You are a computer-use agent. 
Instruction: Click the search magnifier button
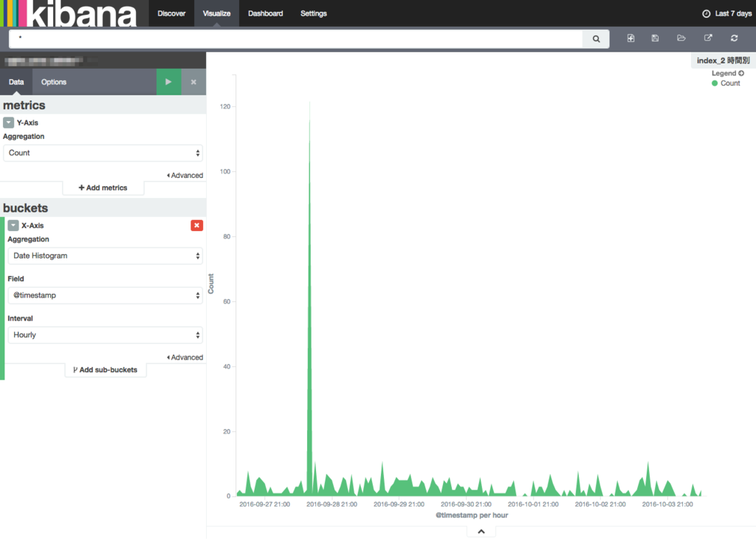pyautogui.click(x=596, y=39)
